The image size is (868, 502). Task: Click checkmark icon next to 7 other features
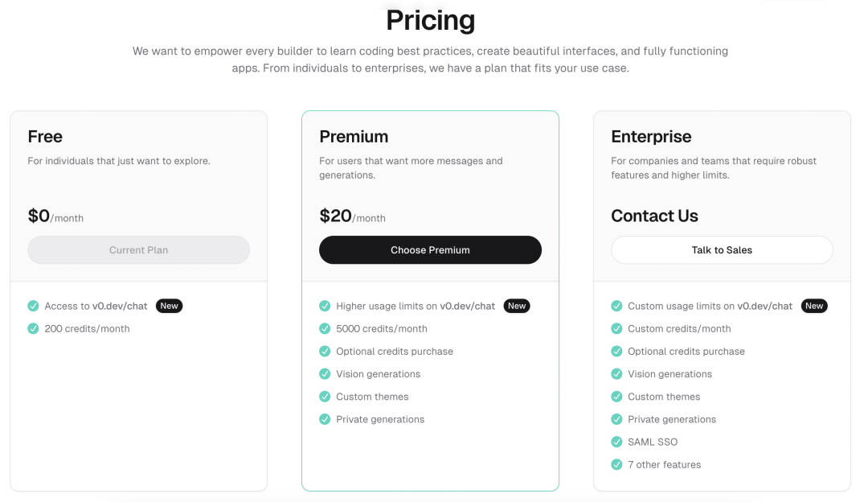616,465
